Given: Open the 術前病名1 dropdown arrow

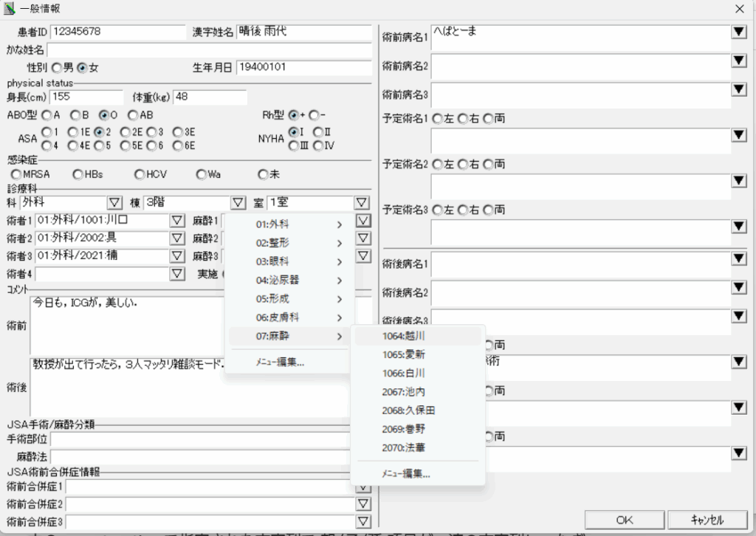Looking at the screenshot, I should (x=739, y=32).
